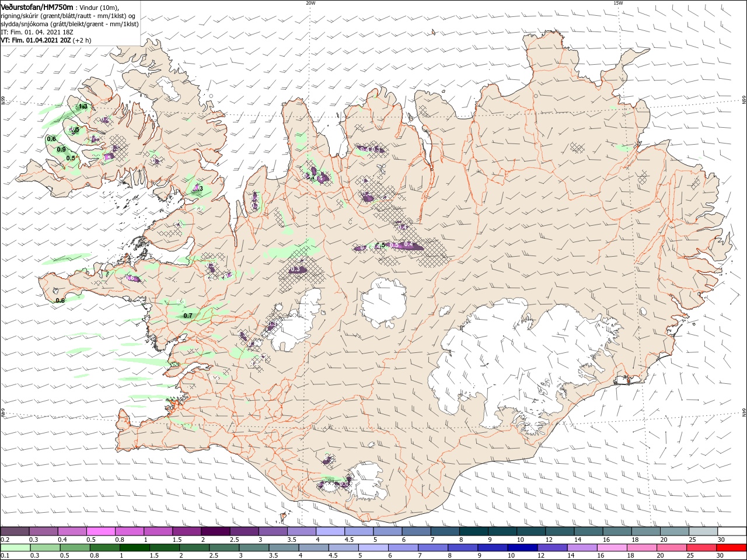Pick the palest green 0.1 swatch in rain scale
Image resolution: width=747 pixels, height=560 pixels.
pyautogui.click(x=15, y=548)
